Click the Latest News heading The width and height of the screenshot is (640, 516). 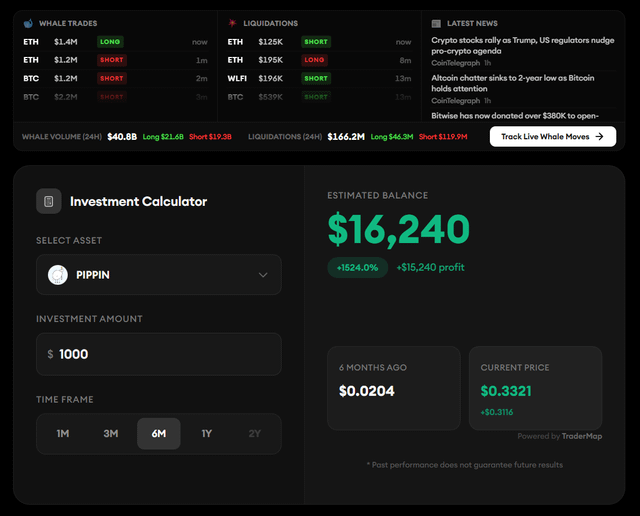[x=472, y=23]
